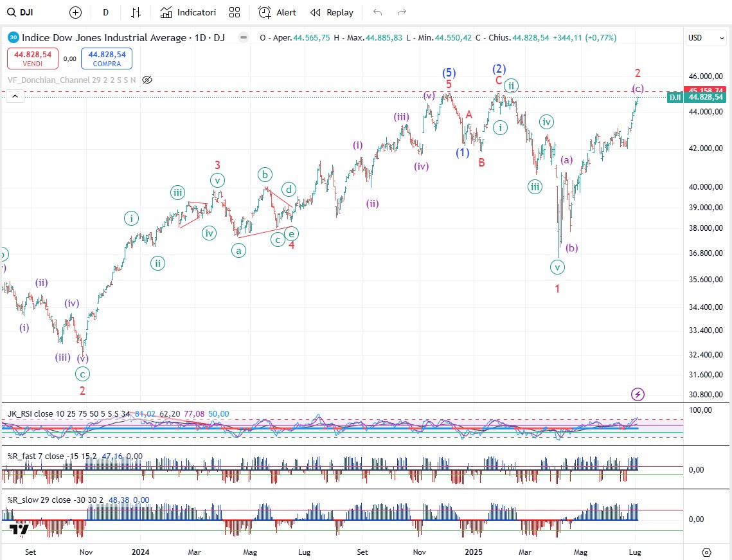Click the 40.000,00 price axis label

(x=706, y=187)
